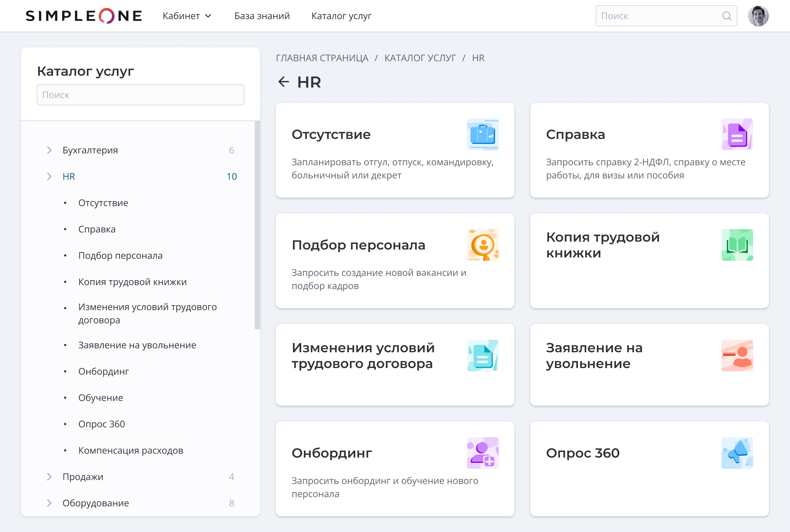790x532 pixels.
Task: Click the red user-remove icon on Заявление на увольнение
Action: pyautogui.click(x=737, y=356)
